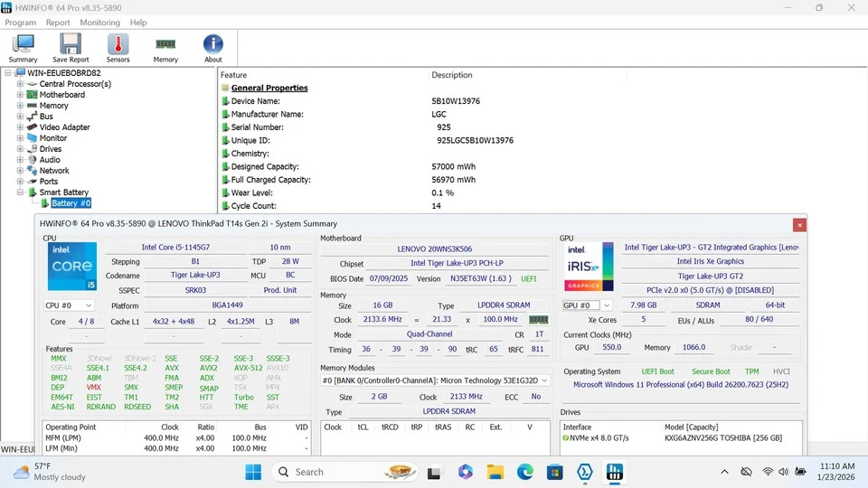The image size is (868, 488).
Task: Open the memory module bank dropdown
Action: 435,380
